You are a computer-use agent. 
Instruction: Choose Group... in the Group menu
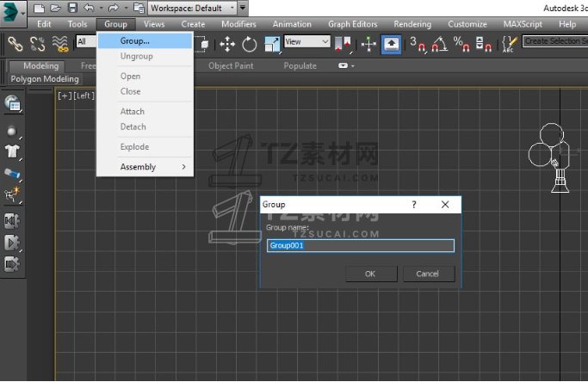click(145, 40)
